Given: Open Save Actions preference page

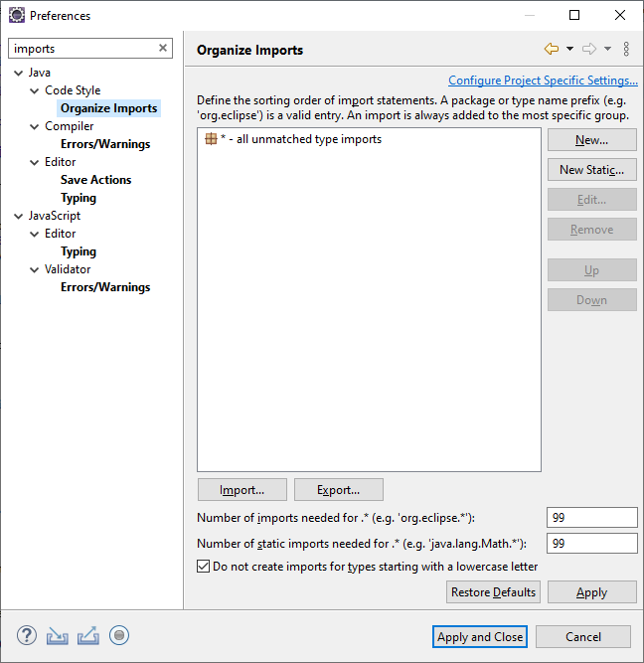Looking at the screenshot, I should pos(96,180).
